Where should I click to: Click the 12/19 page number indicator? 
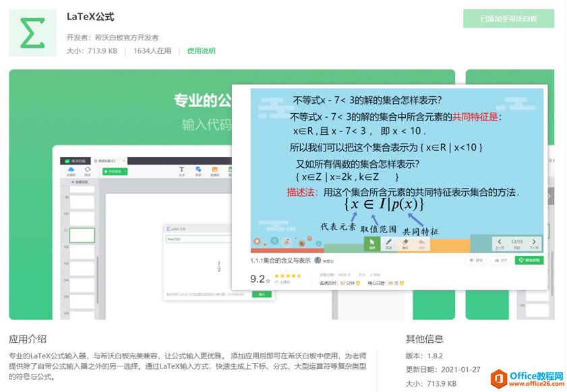click(x=516, y=243)
